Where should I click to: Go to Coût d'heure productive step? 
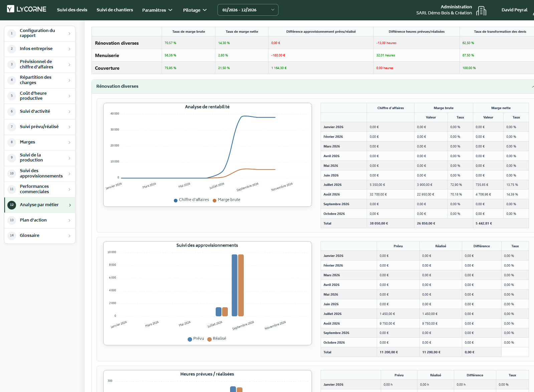[40, 96]
